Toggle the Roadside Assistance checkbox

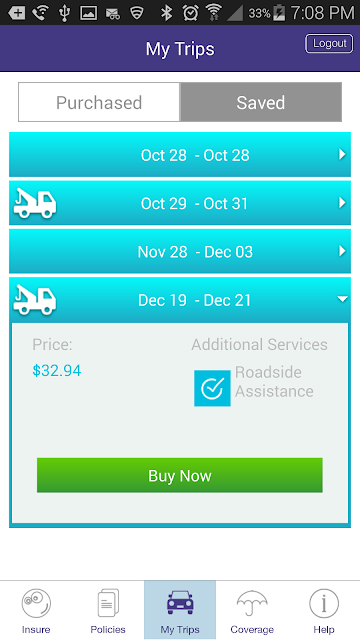pos(212,388)
